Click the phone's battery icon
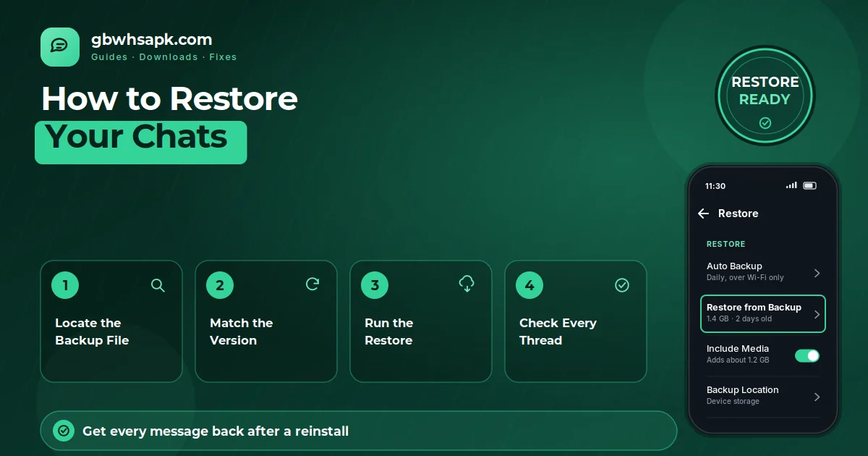 point(810,185)
